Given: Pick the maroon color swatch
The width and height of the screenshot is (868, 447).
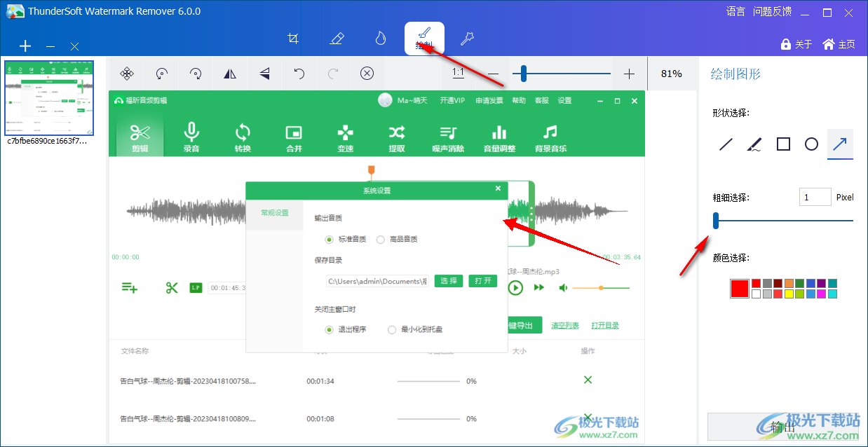Looking at the screenshot, I should point(778,283).
